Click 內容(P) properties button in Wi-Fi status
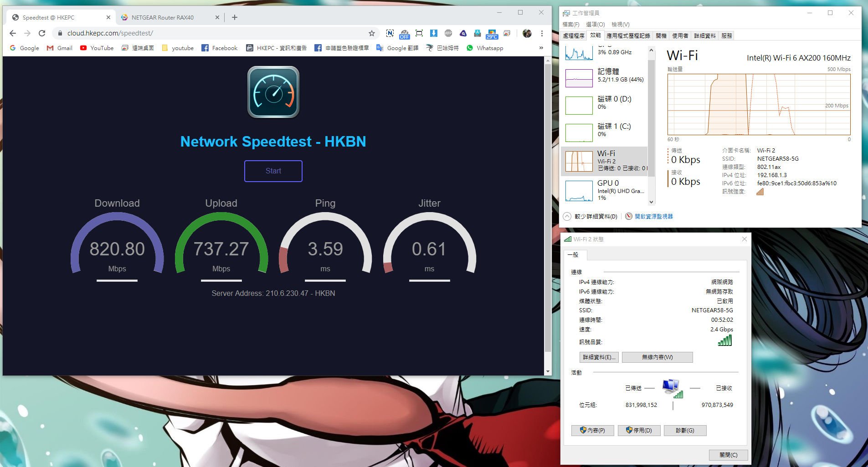Image resolution: width=868 pixels, height=467 pixels. pyautogui.click(x=593, y=431)
